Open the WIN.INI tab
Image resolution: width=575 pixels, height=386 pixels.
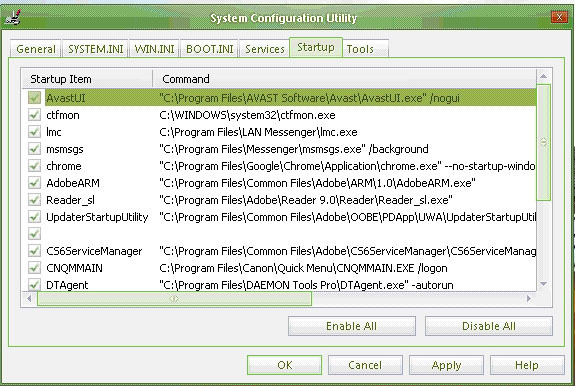[154, 49]
